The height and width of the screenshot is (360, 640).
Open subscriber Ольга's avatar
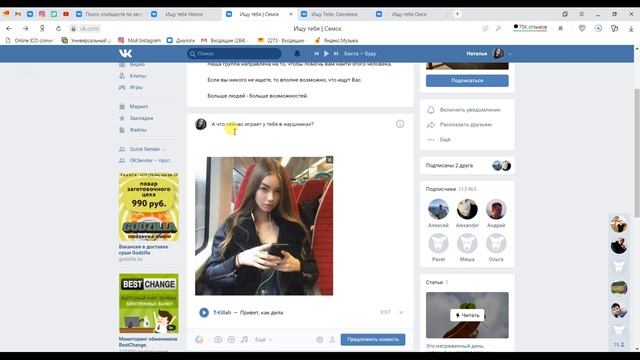(496, 244)
